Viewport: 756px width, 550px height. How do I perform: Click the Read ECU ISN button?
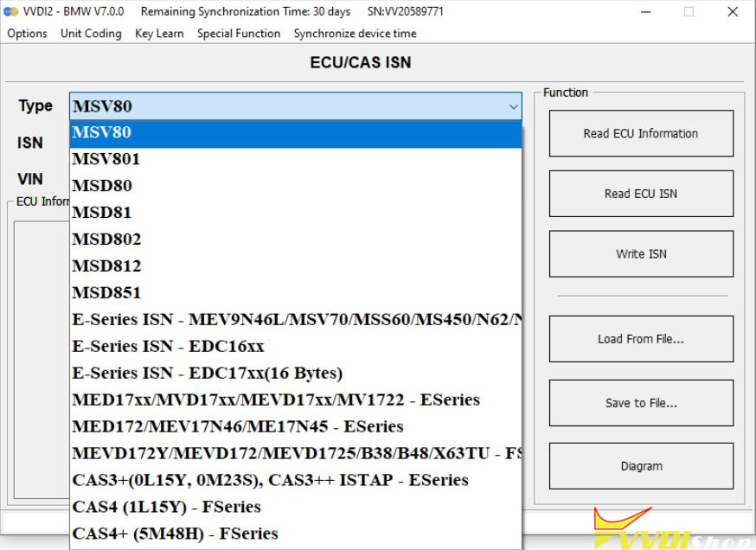tap(641, 194)
